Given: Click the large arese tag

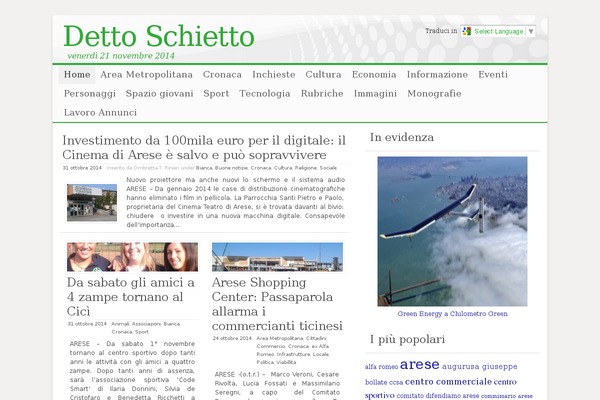Looking at the screenshot, I should (x=419, y=364).
